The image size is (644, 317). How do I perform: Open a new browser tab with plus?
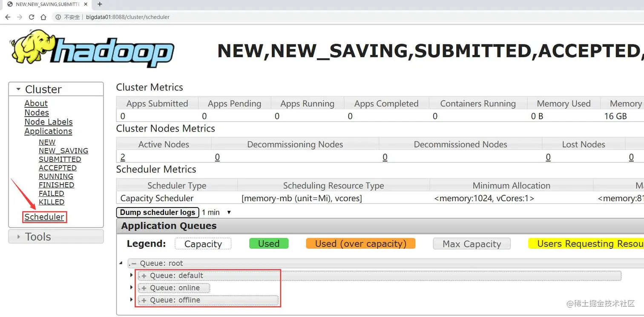coord(100,4)
